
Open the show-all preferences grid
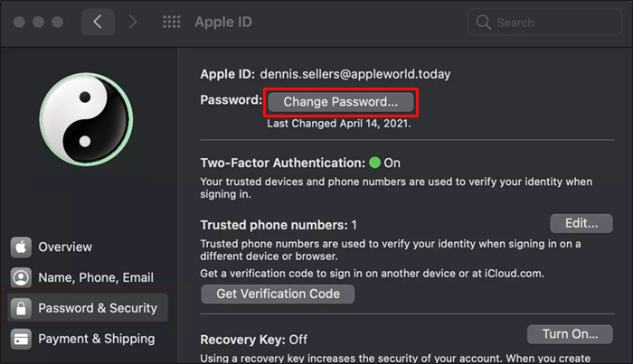tap(172, 22)
